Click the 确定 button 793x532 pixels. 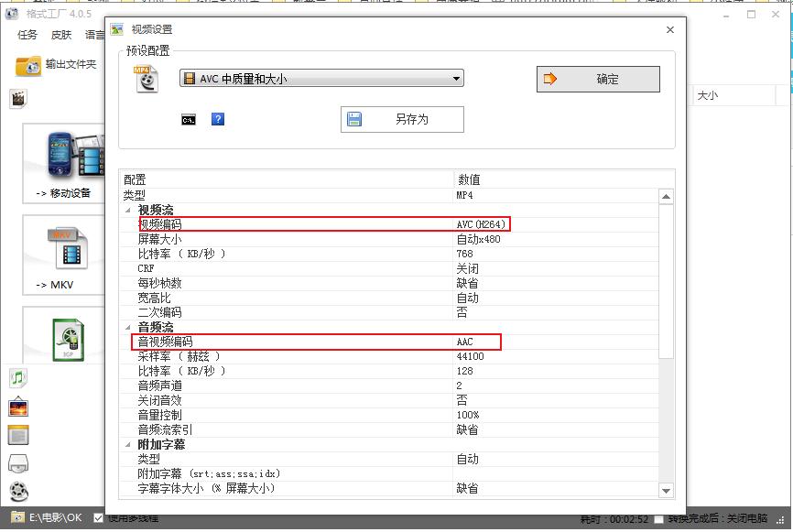click(x=598, y=80)
